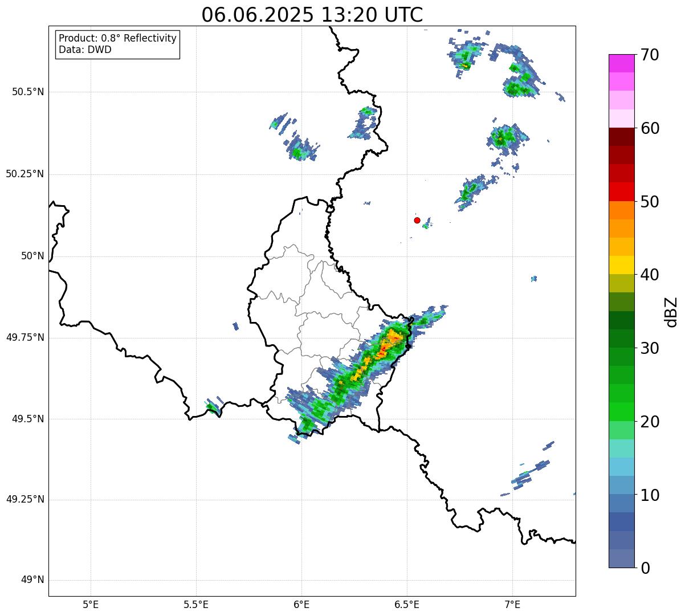Image resolution: width=685 pixels, height=616 pixels.
Task: Click the '7°E' longitude label
Action: 512,605
